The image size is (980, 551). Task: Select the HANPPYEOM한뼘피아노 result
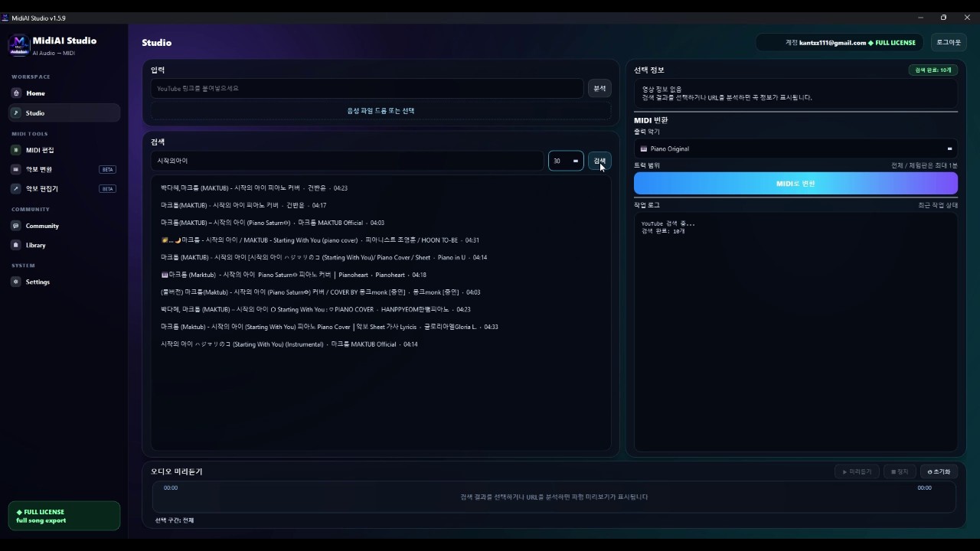click(381, 310)
